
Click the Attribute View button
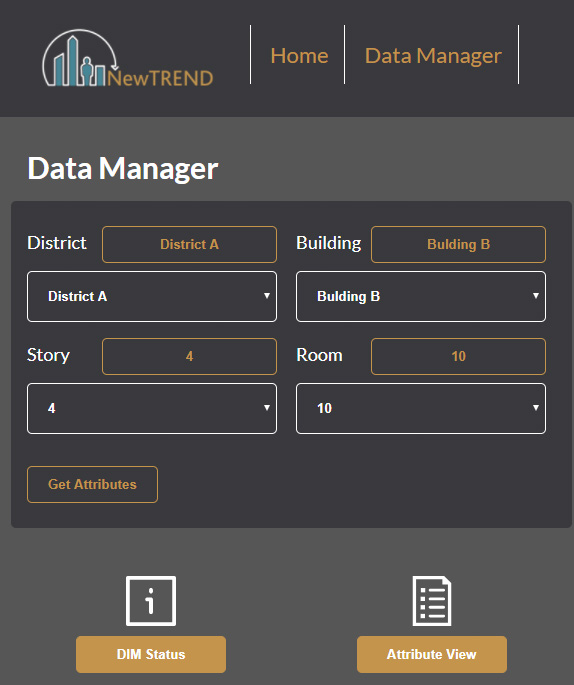(432, 654)
